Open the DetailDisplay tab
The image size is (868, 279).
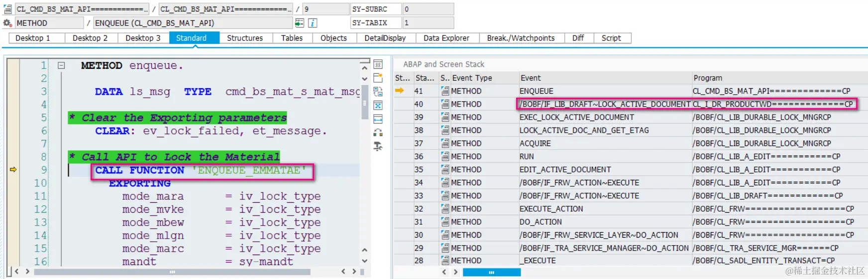tap(385, 38)
